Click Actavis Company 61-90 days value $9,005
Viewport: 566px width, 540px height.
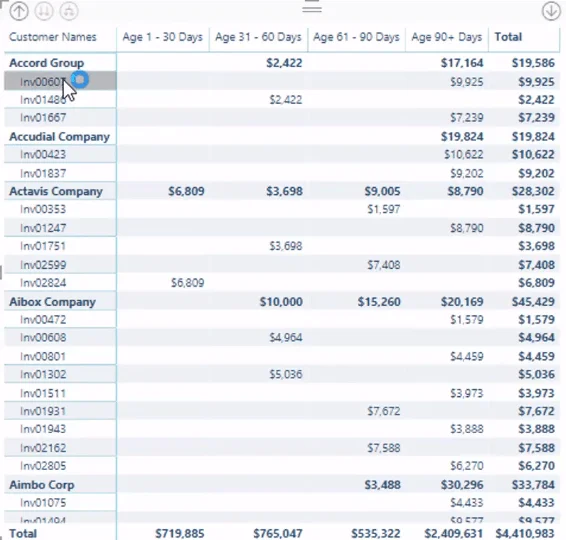tap(382, 191)
